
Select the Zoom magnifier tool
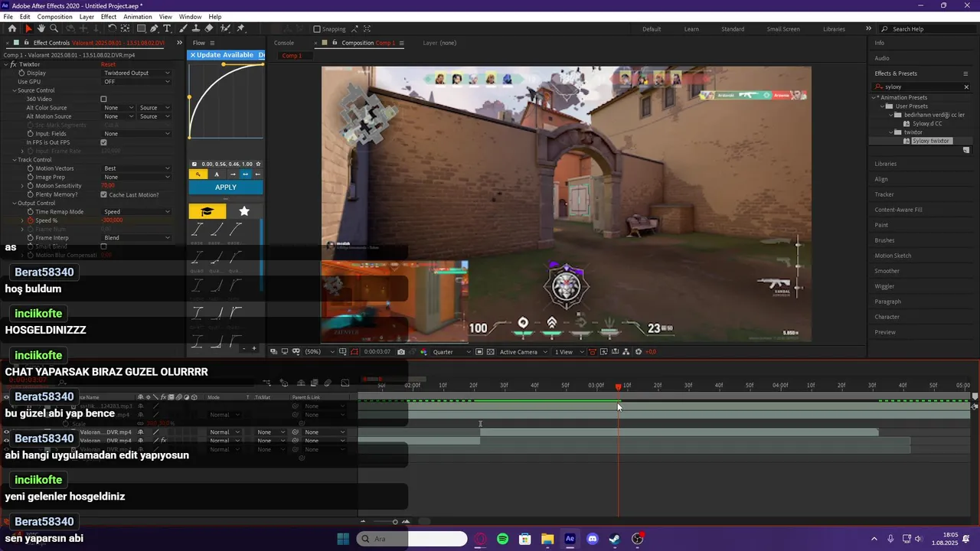54,28
